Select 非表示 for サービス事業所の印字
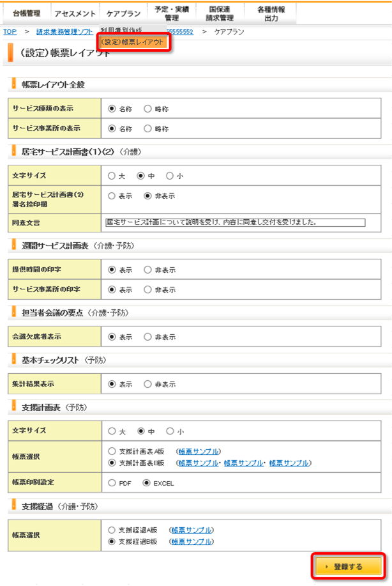392x586 pixels. pyautogui.click(x=148, y=289)
